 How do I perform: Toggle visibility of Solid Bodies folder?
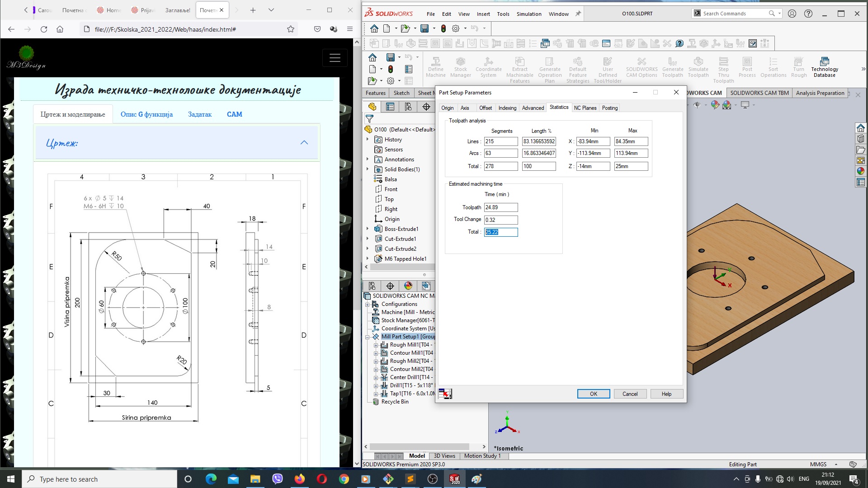coord(368,169)
